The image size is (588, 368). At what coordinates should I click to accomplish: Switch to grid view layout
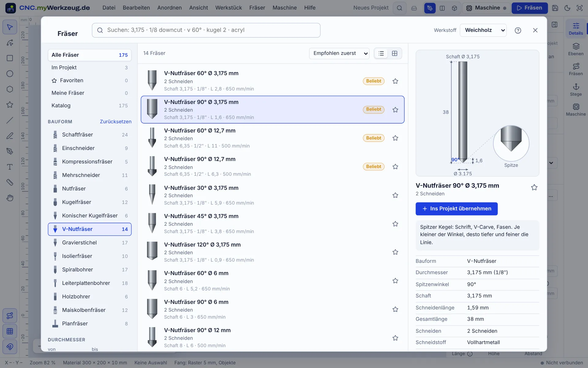pyautogui.click(x=394, y=53)
